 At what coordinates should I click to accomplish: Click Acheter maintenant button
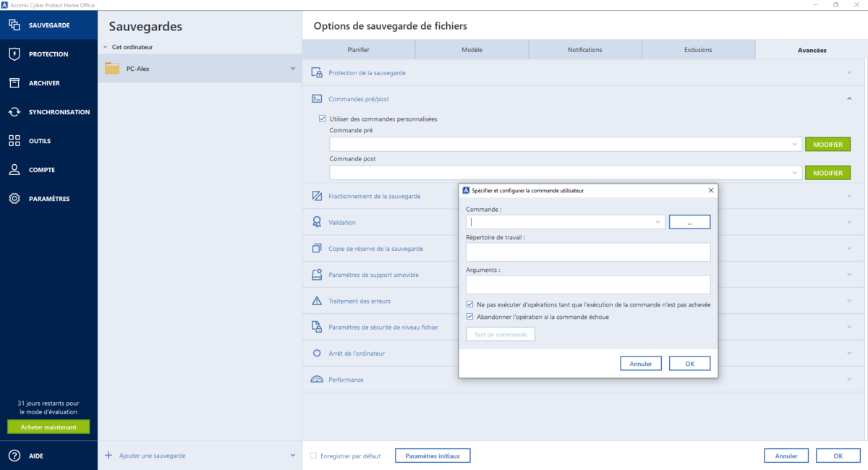click(48, 427)
